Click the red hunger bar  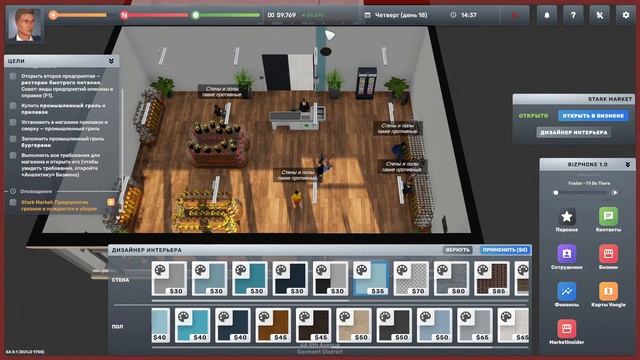155,15
